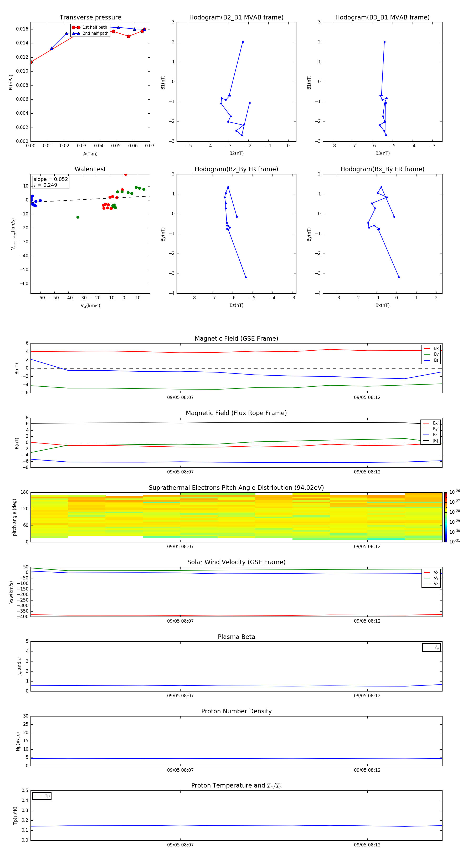
Task: Click the 'Proton Number Density' title
Action: (x=236, y=712)
